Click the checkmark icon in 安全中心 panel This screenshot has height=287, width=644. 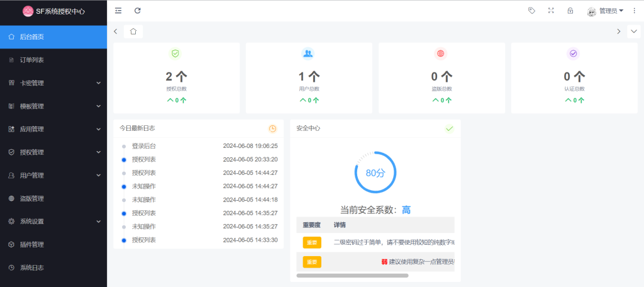click(449, 128)
